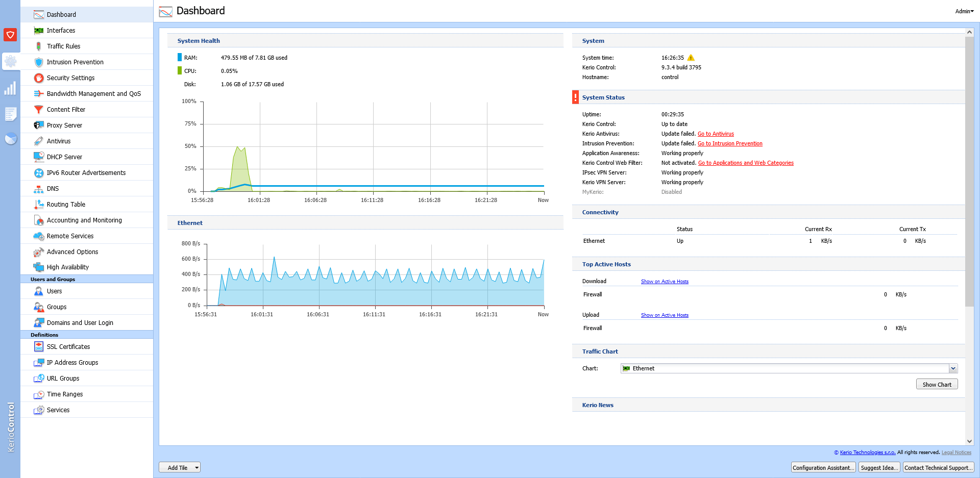Screen dimensions: 980x478
Task: Expand the Chart interface combo box arrow
Action: pyautogui.click(x=953, y=368)
